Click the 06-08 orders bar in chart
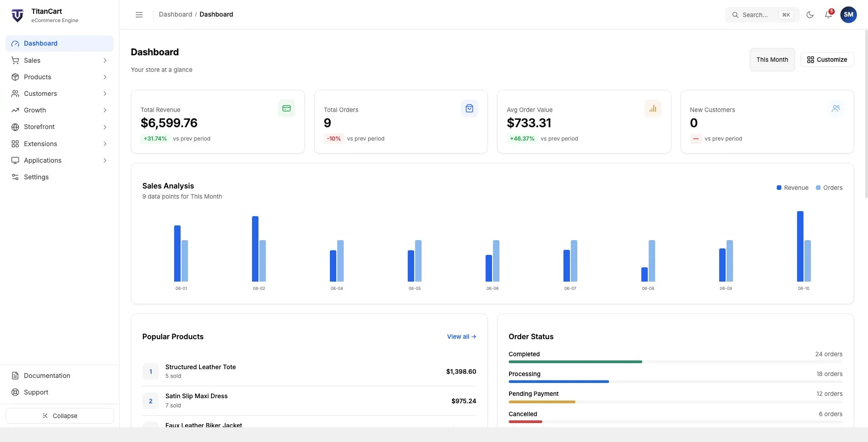The image size is (868, 442). pos(652,261)
